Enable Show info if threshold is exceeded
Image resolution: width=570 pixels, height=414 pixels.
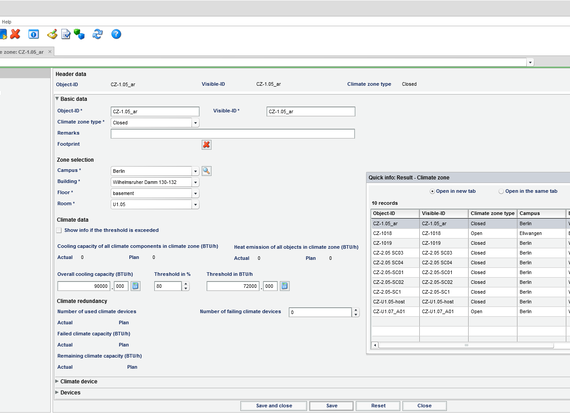tap(59, 230)
